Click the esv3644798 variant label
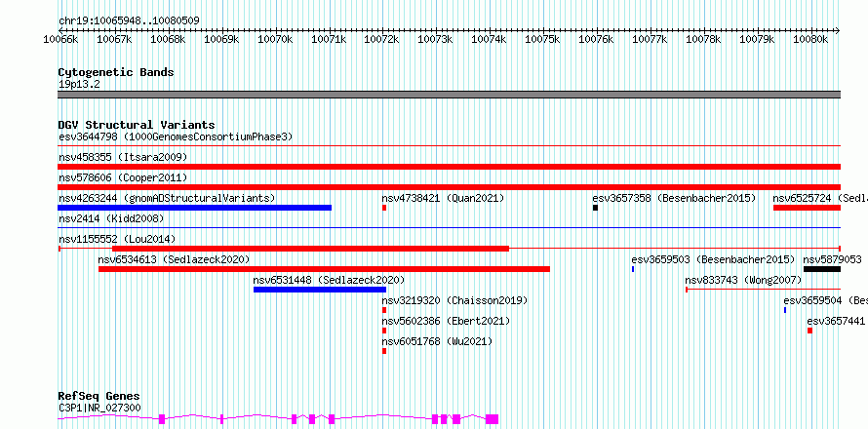The height and width of the screenshot is (429, 868). 176,136
